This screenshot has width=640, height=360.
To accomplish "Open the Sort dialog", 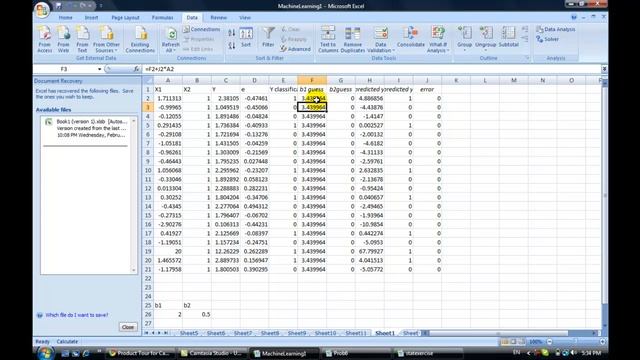I will 246,38.
